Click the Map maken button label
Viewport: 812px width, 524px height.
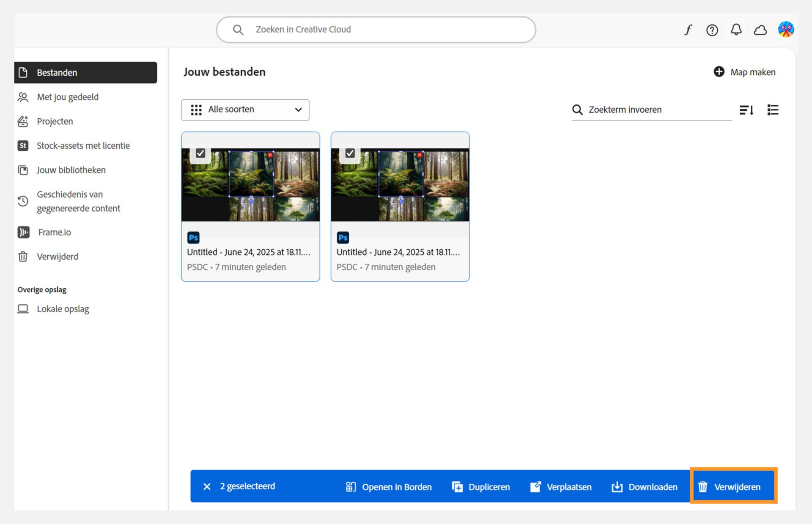pos(753,72)
